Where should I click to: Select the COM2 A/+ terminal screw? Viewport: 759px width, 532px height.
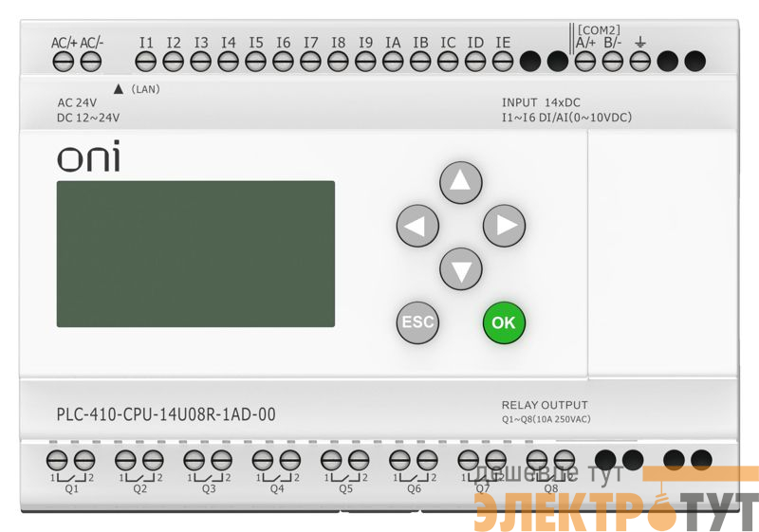click(x=585, y=62)
